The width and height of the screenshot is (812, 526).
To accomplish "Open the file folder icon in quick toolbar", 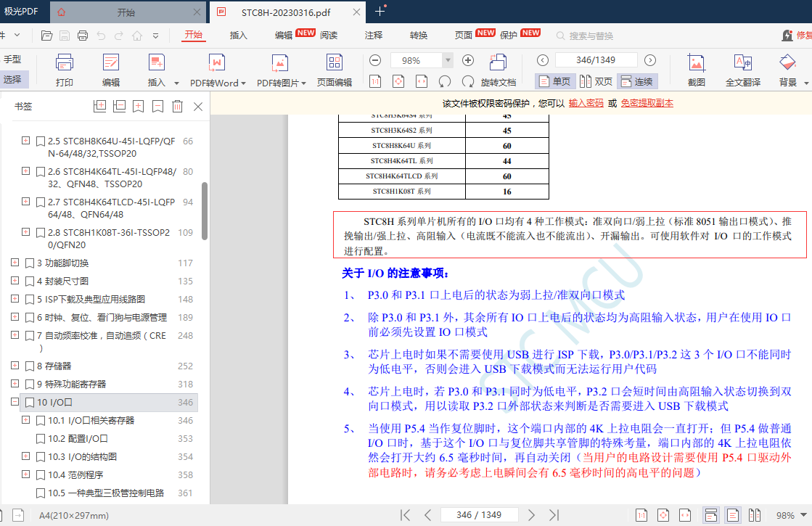I will click(46, 36).
